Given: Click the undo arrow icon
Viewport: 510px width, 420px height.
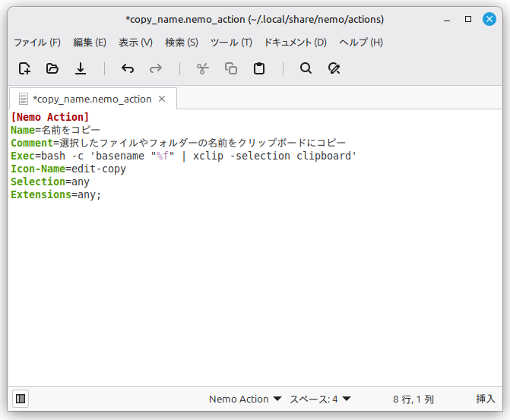Looking at the screenshot, I should 128,68.
